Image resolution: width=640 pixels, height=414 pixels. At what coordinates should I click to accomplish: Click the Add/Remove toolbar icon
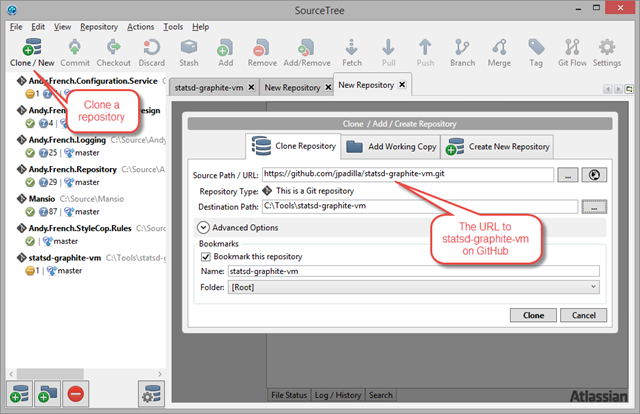point(307,47)
